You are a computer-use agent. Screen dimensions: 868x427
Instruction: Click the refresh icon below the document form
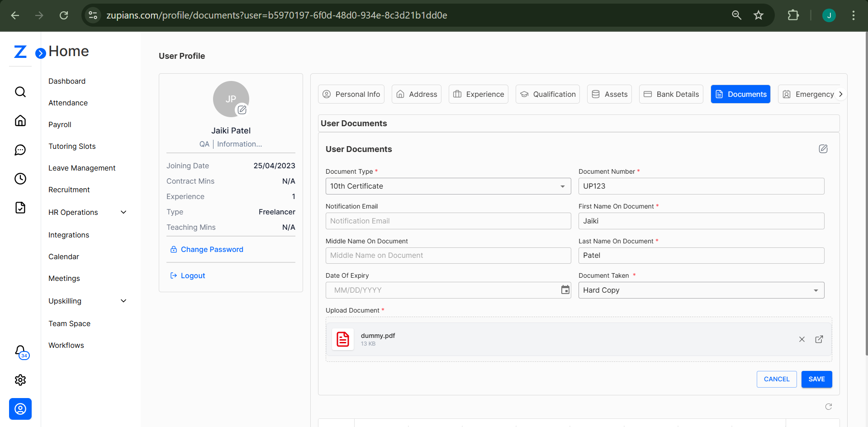pos(829,407)
